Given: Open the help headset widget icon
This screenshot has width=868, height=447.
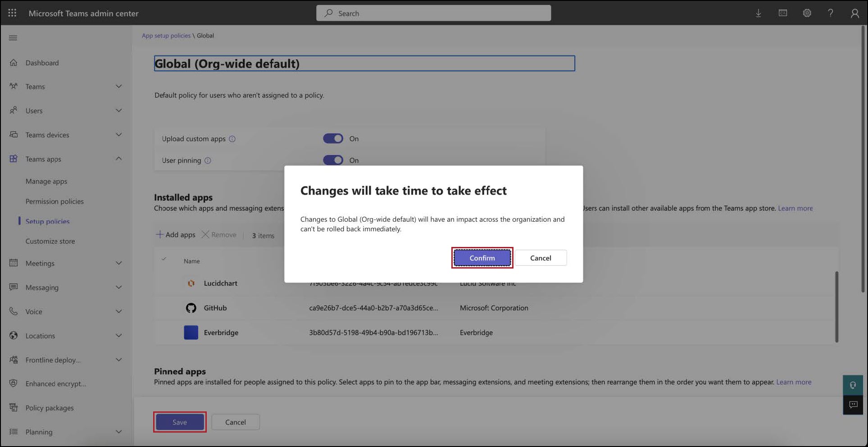Looking at the screenshot, I should [853, 385].
